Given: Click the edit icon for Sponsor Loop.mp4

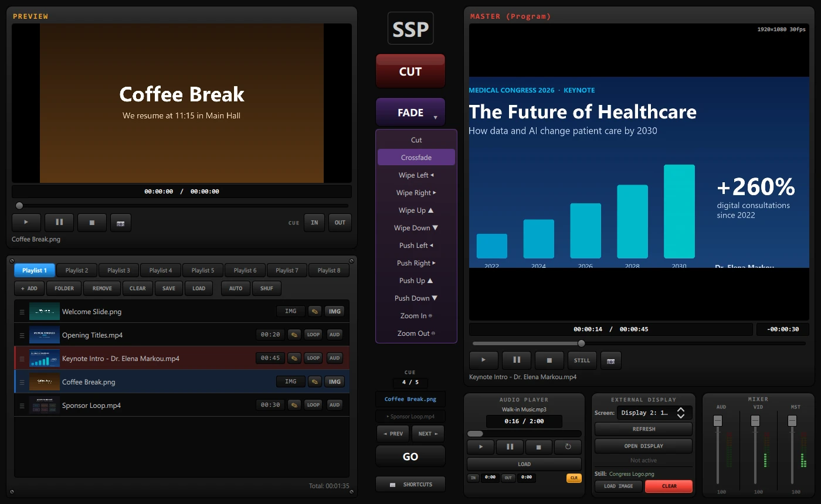Looking at the screenshot, I should [294, 405].
